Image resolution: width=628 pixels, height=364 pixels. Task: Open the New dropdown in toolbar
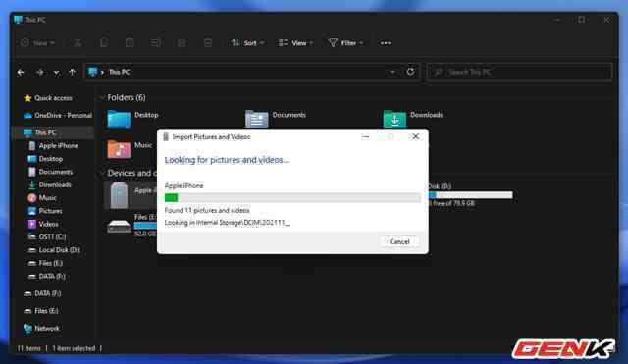[37, 43]
